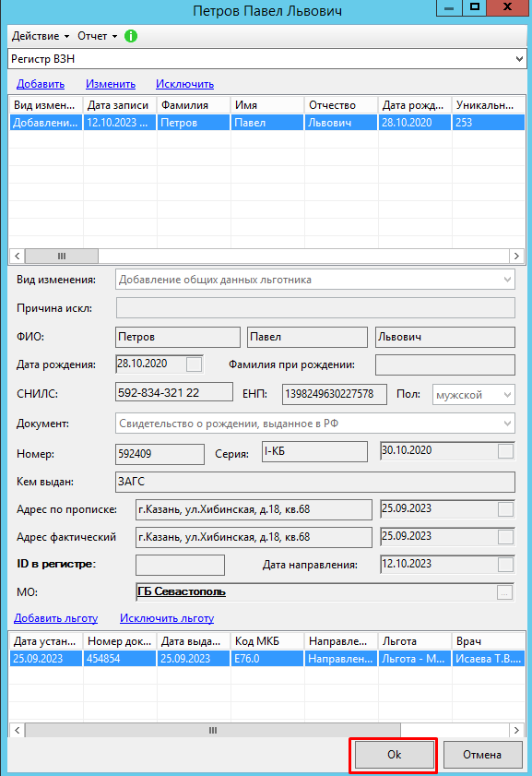Viewport: 532px width, 776px height.
Task: Toggle the Дата рождения checkbox
Action: point(194,364)
